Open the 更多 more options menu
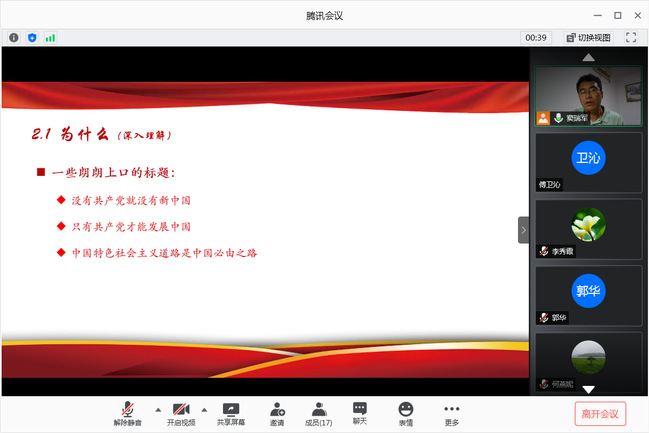Viewport: 649px width, 433px height. click(x=452, y=413)
